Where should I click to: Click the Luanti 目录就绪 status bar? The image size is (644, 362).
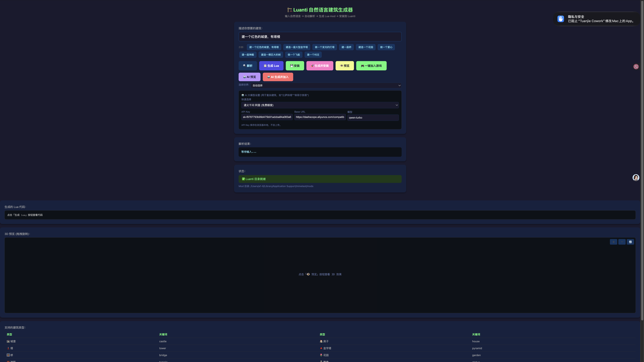320,179
